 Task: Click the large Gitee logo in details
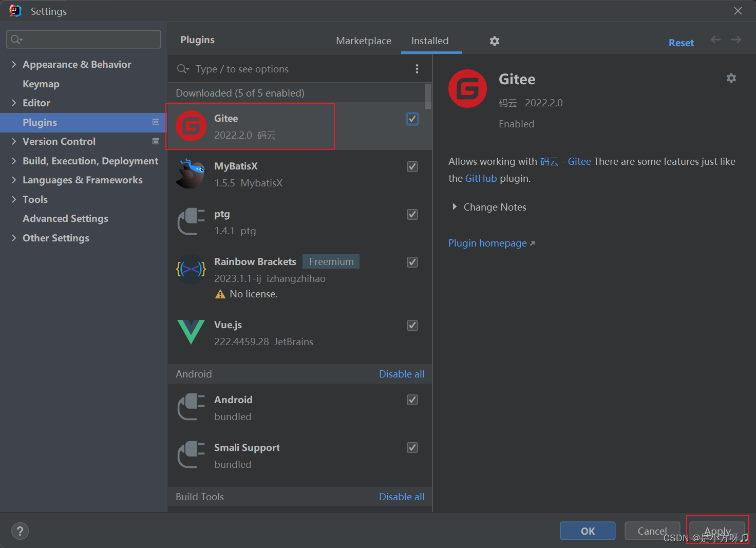pyautogui.click(x=467, y=88)
